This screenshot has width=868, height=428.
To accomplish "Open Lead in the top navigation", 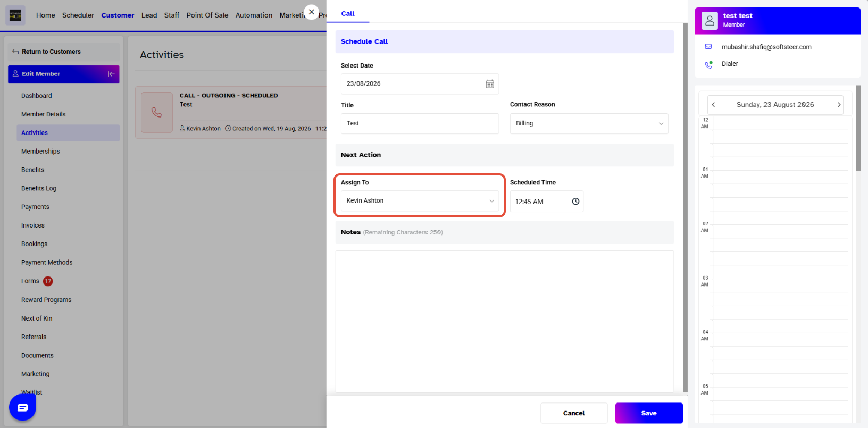I will 149,15.
